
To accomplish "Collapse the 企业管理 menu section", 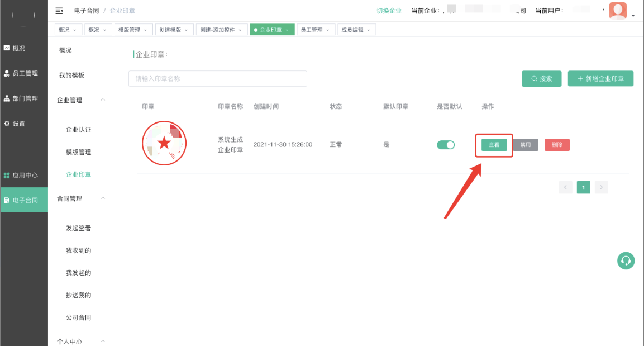I will [103, 100].
